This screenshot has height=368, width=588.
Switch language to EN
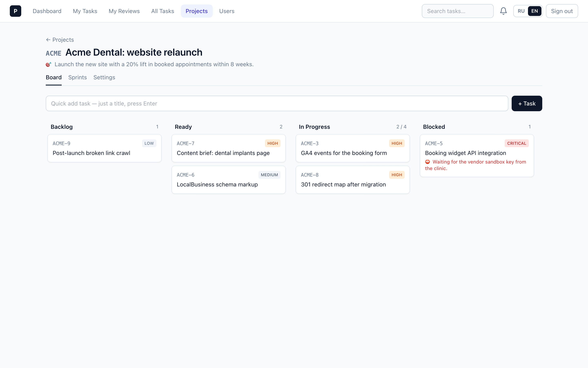pyautogui.click(x=534, y=11)
